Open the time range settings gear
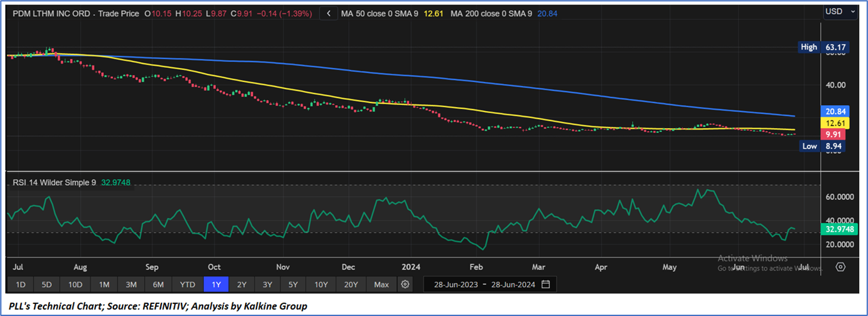This screenshot has height=316, width=868. [405, 284]
